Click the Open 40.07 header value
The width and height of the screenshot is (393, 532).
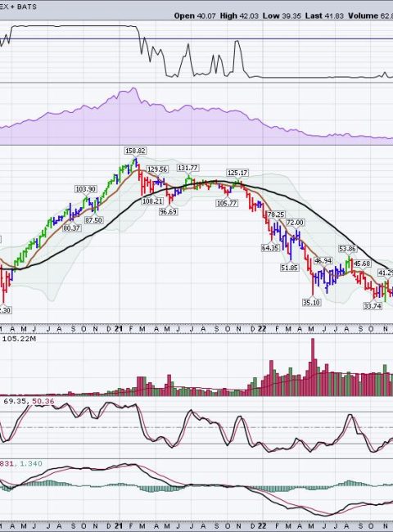[195, 16]
